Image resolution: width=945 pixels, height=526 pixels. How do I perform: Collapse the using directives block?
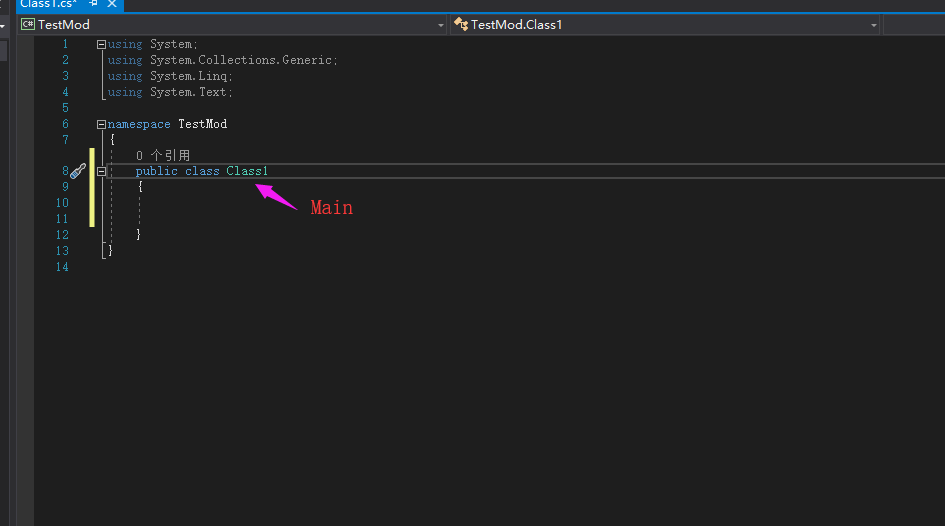coord(101,44)
